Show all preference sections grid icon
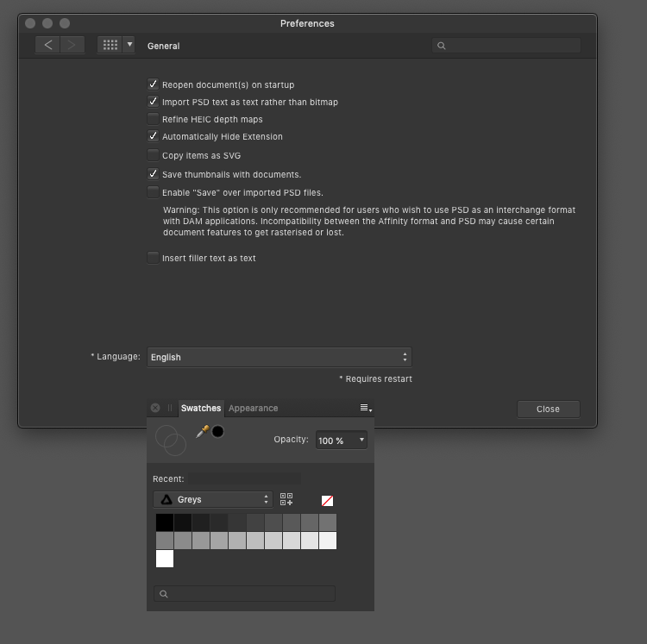This screenshot has width=647, height=644. click(x=110, y=45)
